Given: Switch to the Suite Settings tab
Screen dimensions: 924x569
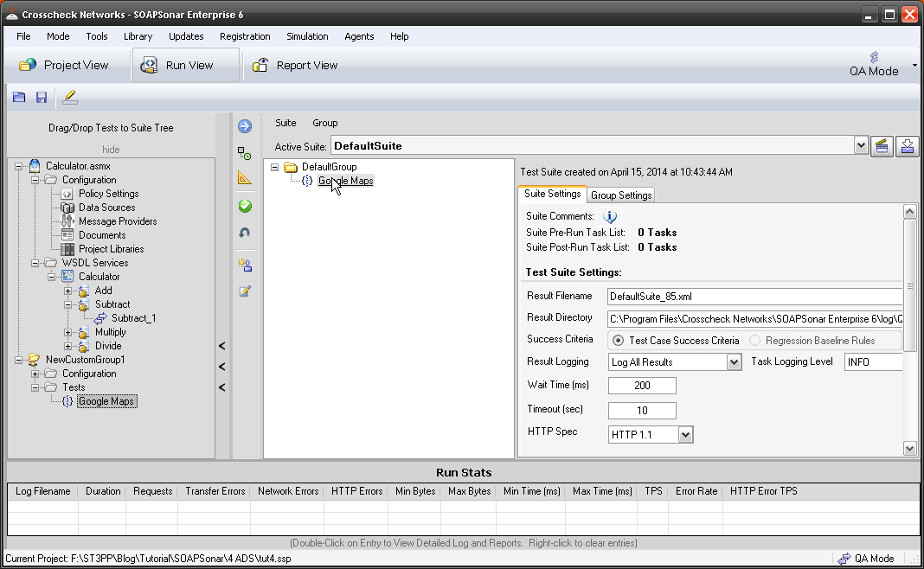Looking at the screenshot, I should tap(552, 194).
